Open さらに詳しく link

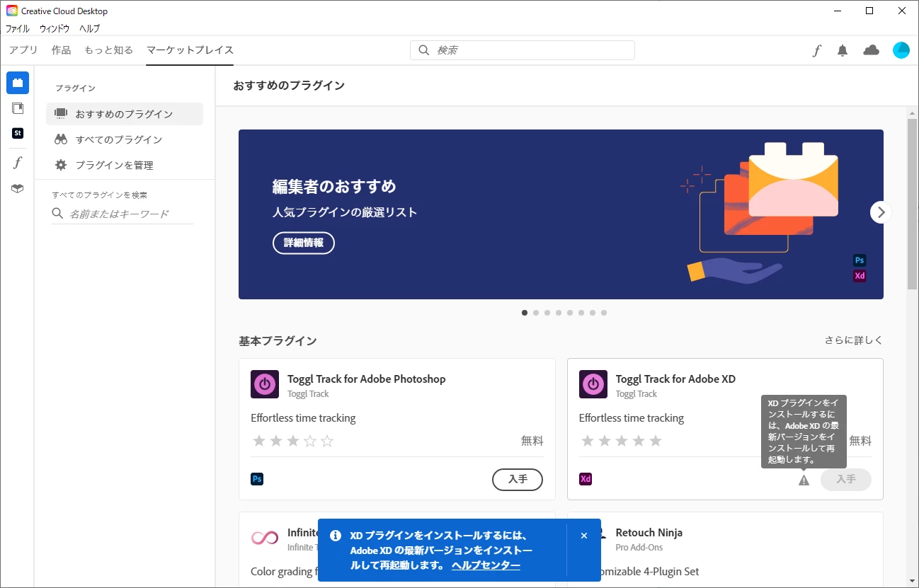854,340
